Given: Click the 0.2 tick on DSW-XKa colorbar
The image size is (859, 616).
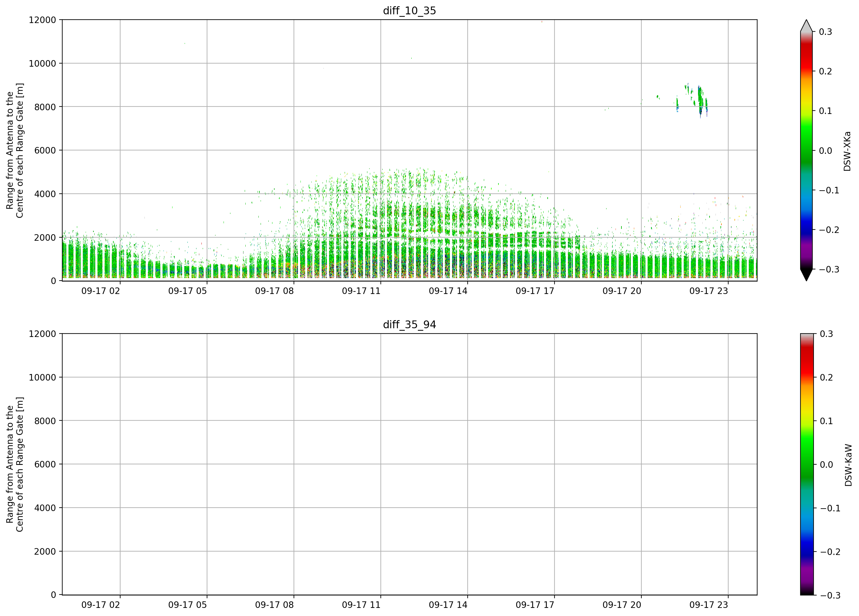Looking at the screenshot, I should [x=826, y=72].
